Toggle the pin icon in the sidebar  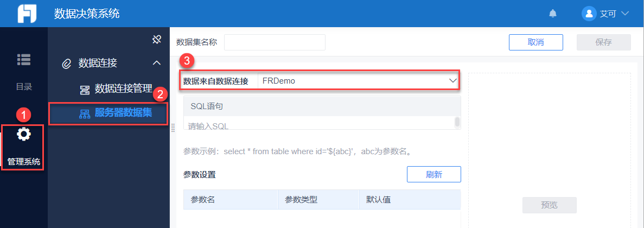(156, 39)
